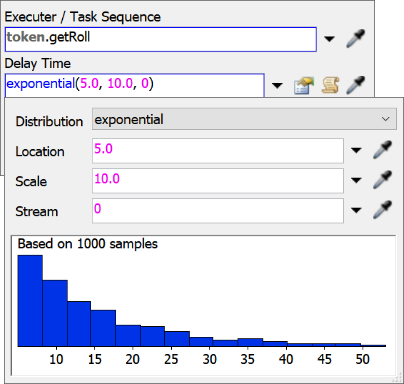The width and height of the screenshot is (404, 384).
Task: Open the Delay Time dropdown arrow
Action: point(277,85)
